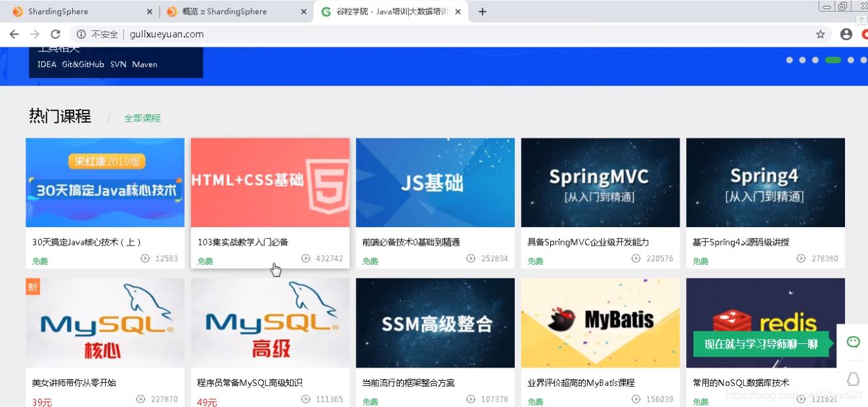The height and width of the screenshot is (407, 868).
Task: Click play-count icon beside 252834
Action: [471, 259]
